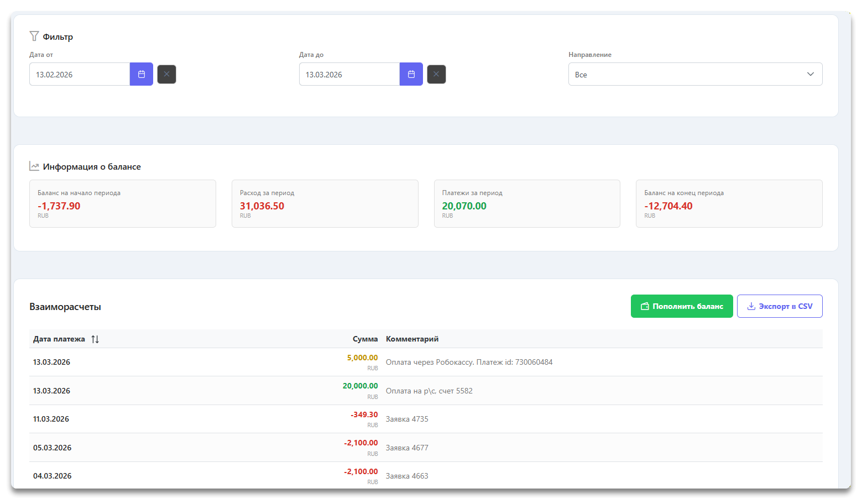Export settlements via 'Экспорт в CSV'
This screenshot has height=504, width=862.
pos(779,306)
